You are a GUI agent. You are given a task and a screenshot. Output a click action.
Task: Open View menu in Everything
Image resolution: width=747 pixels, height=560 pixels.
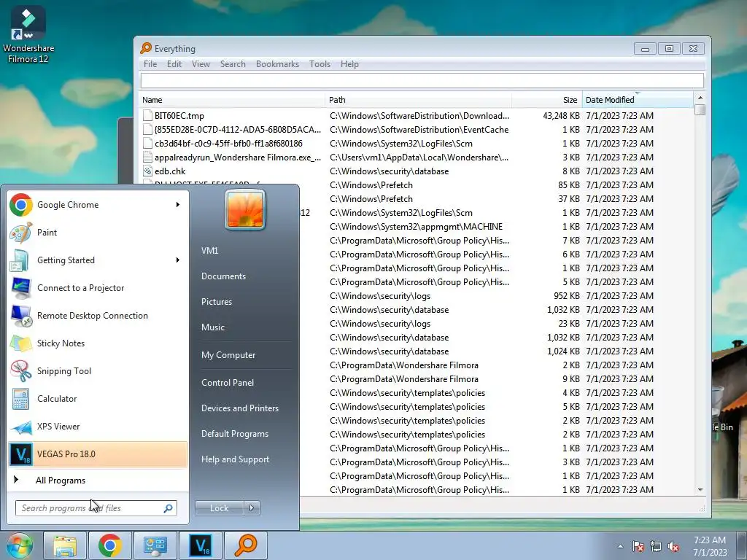tap(201, 64)
